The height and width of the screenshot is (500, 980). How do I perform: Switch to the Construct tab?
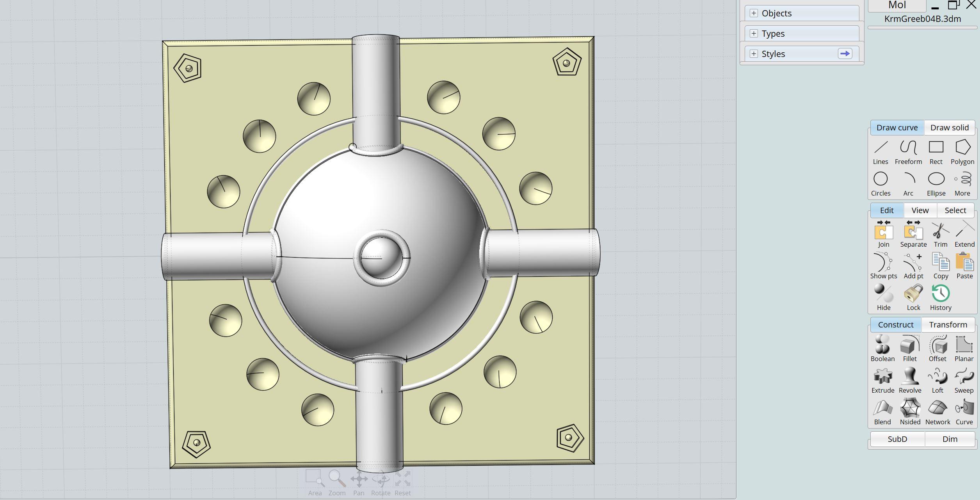[896, 325]
